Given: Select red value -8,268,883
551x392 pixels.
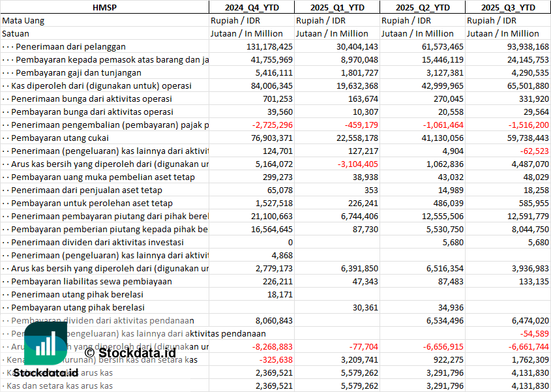Looking at the screenshot, I should click(x=273, y=346).
